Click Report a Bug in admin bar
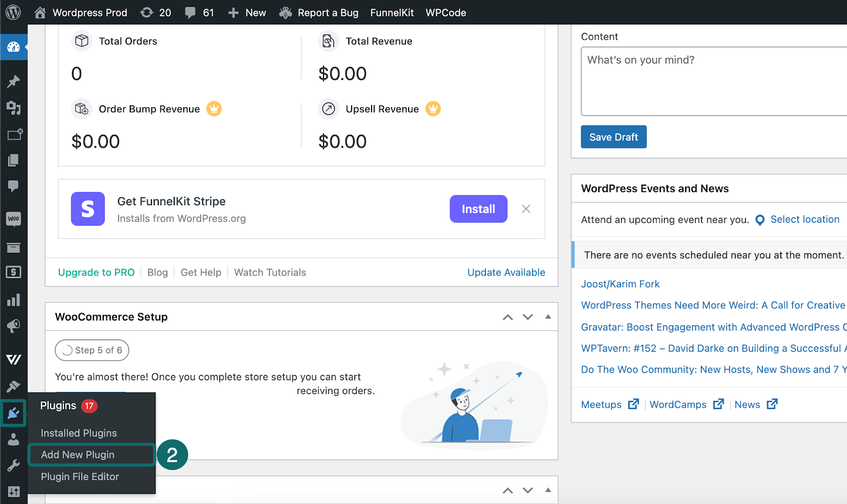 [319, 12]
